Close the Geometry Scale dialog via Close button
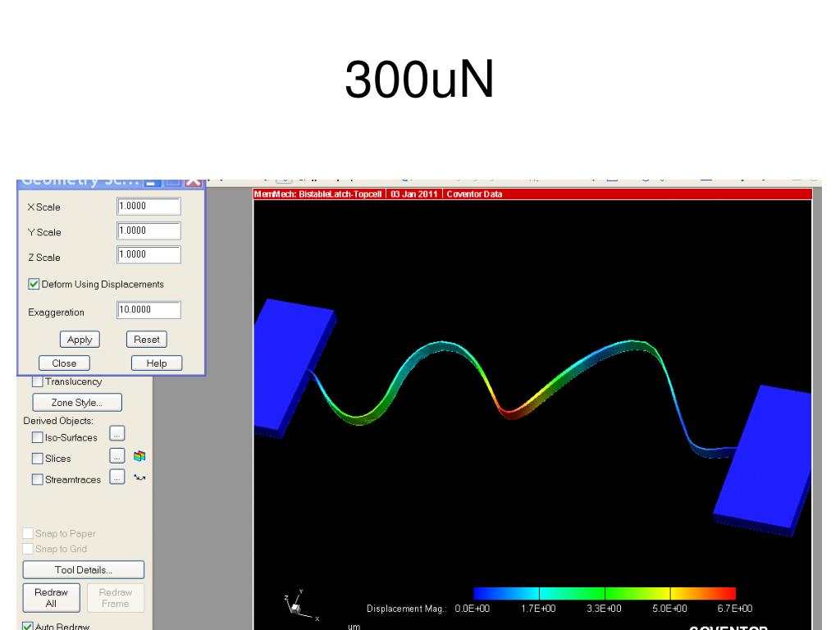This screenshot has width=840, height=630. pyautogui.click(x=64, y=363)
